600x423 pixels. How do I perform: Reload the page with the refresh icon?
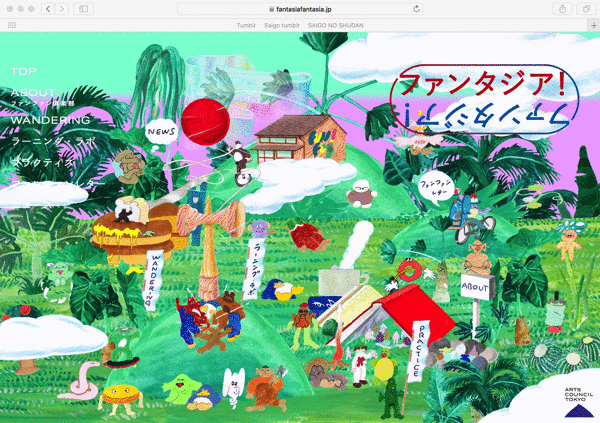(417, 9)
